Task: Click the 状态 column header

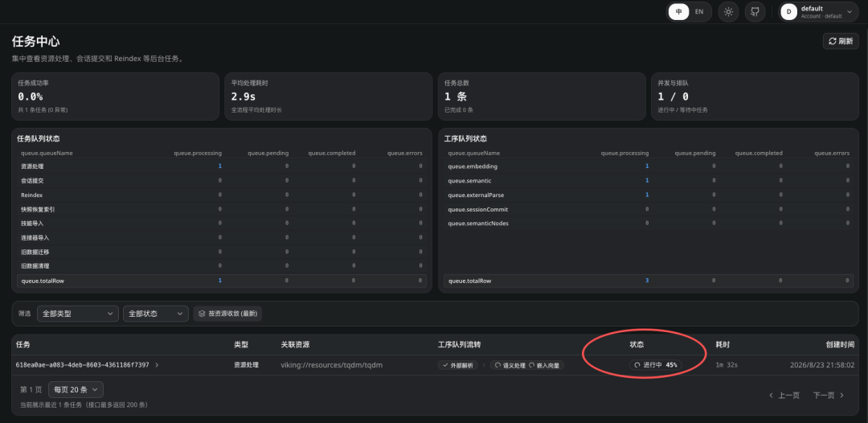Action: 637,344
